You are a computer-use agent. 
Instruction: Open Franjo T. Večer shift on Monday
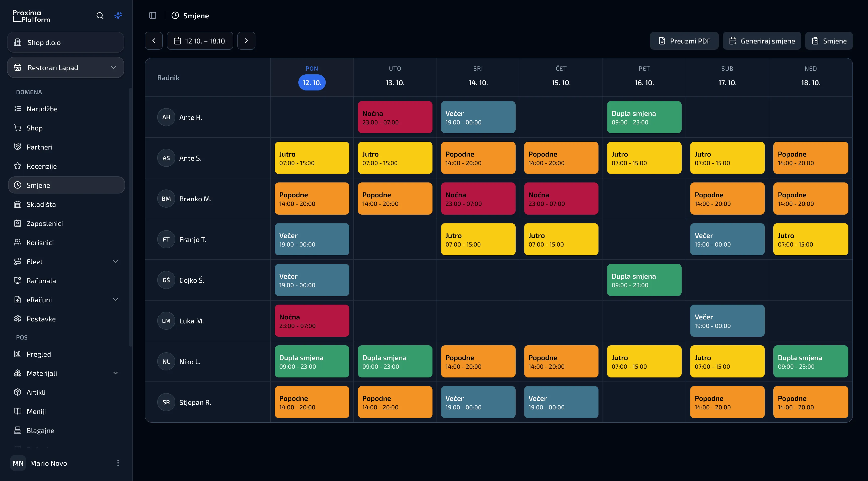312,239
